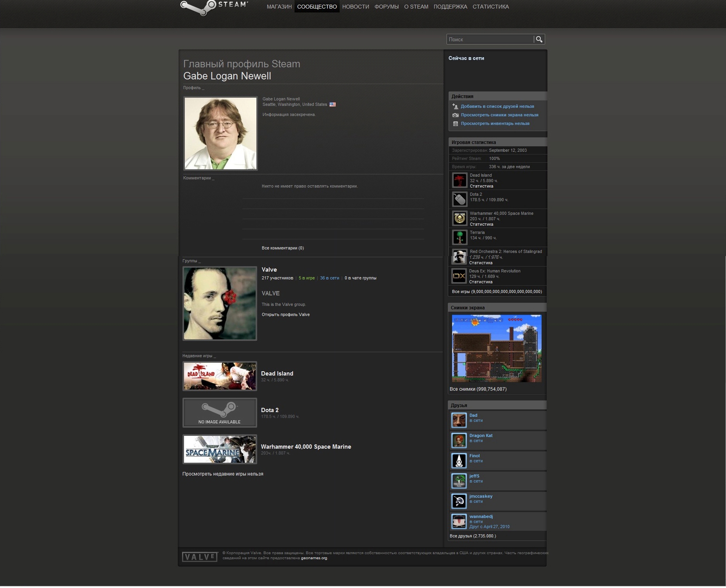Click the Dota 2 title in recent games
This screenshot has height=588, width=726.
click(270, 410)
